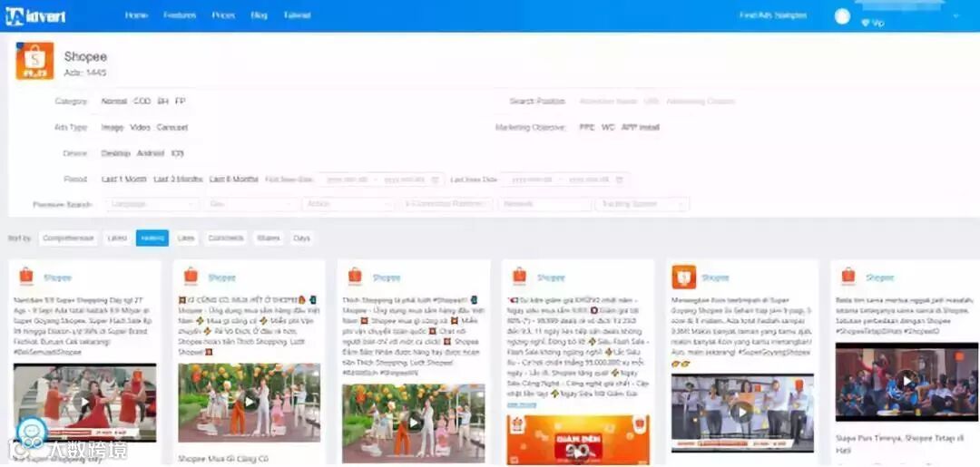Select PPE marketing objective
Viewport: 980px width, 467px height.
[x=587, y=127]
